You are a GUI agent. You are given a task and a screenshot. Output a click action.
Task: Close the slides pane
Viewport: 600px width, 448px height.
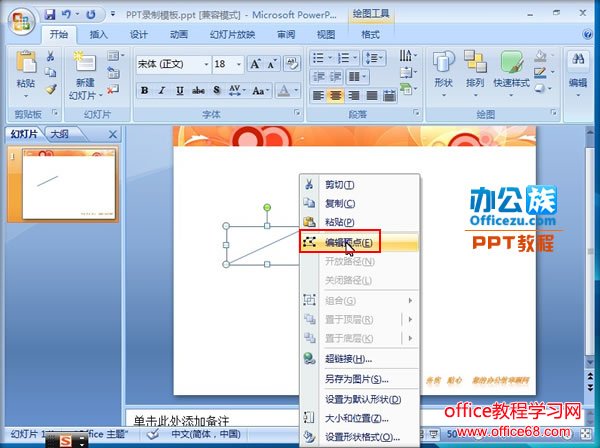pyautogui.click(x=112, y=134)
